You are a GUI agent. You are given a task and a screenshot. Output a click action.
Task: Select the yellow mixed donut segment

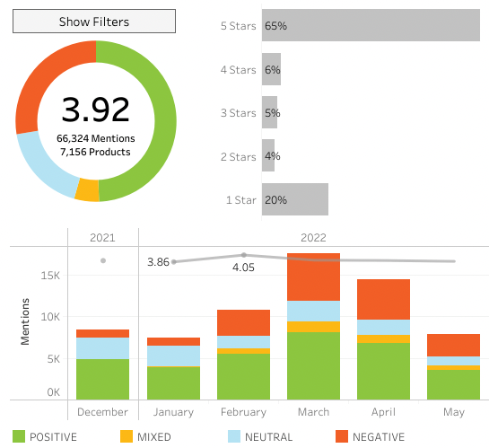click(x=87, y=190)
